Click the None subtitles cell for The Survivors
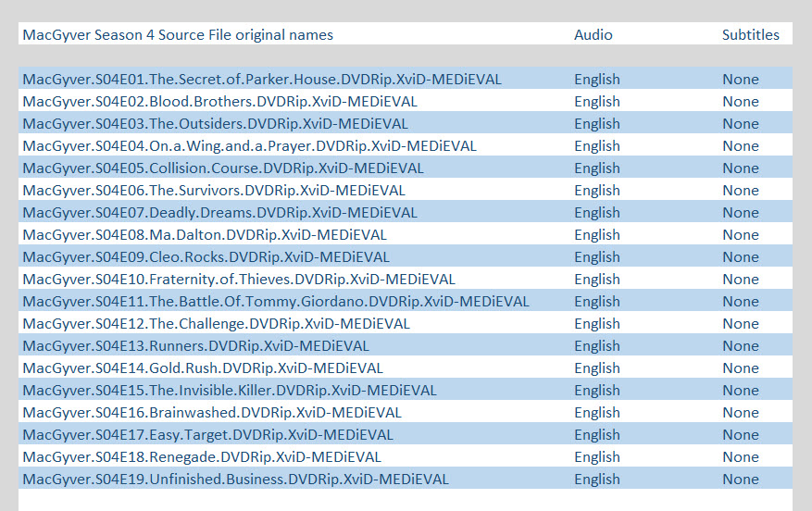This screenshot has height=511, width=812. click(741, 191)
